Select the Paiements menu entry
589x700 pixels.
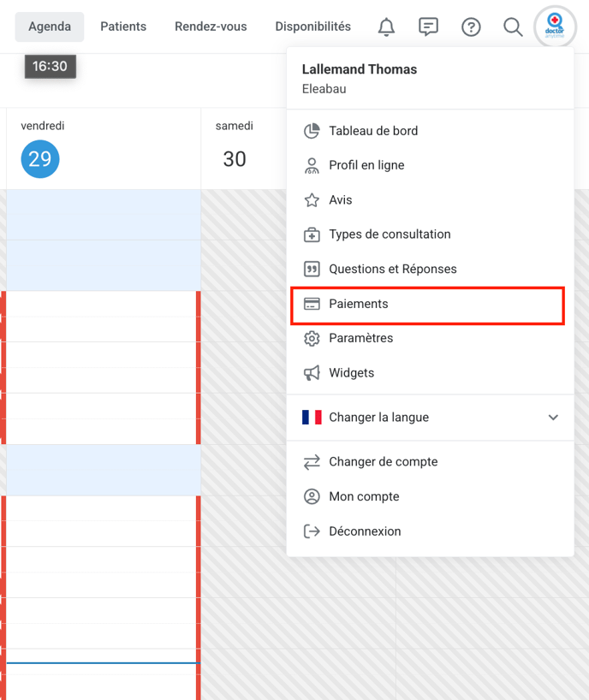coord(428,304)
